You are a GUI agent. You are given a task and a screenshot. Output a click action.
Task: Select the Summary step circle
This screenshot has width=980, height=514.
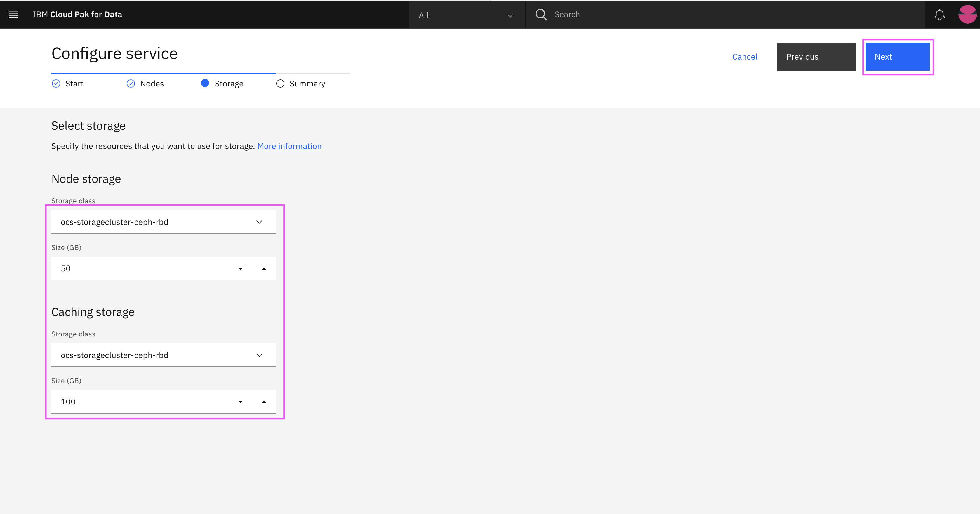click(x=280, y=84)
